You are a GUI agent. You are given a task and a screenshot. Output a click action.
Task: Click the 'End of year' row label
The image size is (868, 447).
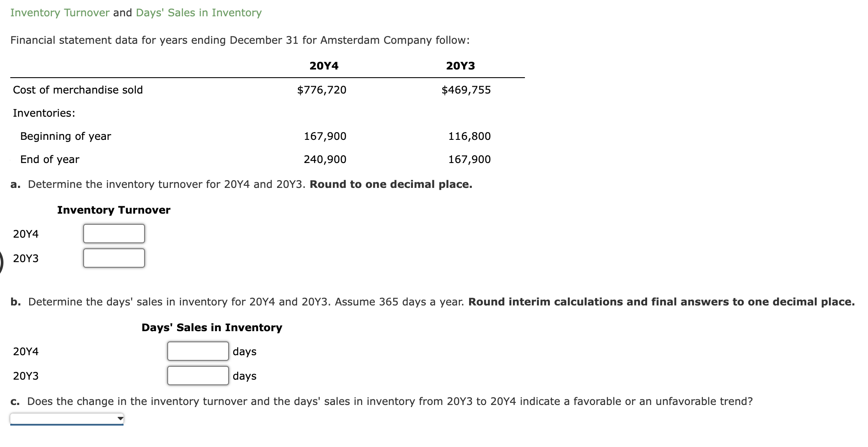point(49,159)
